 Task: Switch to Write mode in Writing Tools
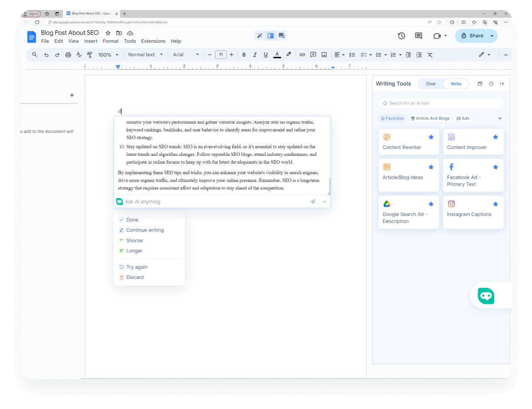coord(456,84)
